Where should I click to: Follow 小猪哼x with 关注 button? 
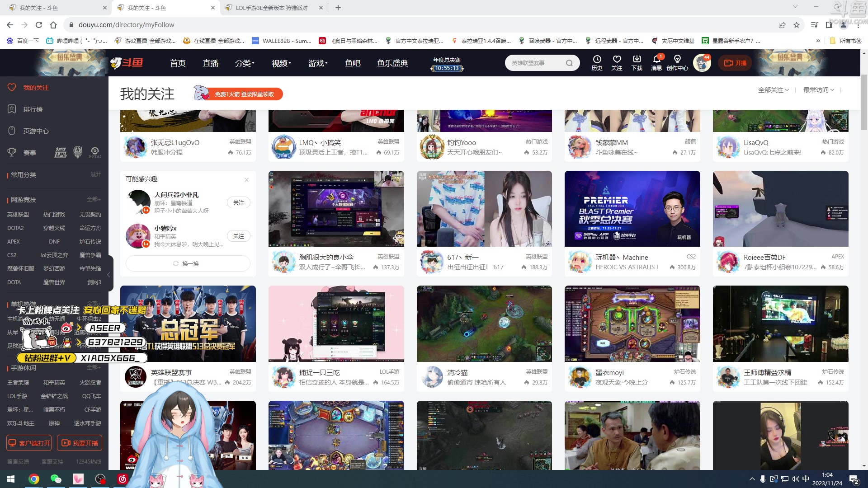[x=239, y=236]
